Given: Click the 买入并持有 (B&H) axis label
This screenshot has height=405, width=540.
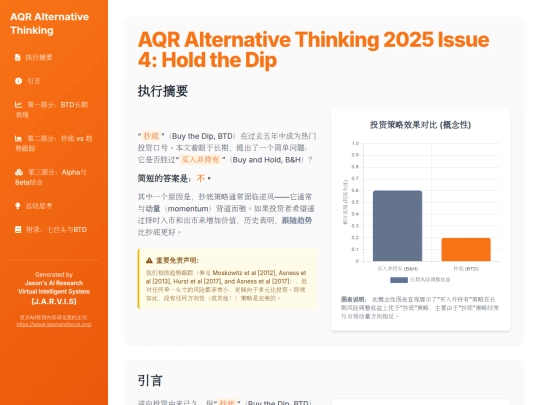Looking at the screenshot, I should pyautogui.click(x=397, y=269).
